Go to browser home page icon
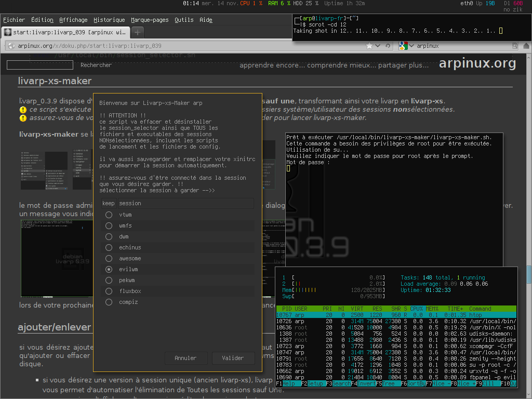The image size is (532, 399). [x=526, y=46]
